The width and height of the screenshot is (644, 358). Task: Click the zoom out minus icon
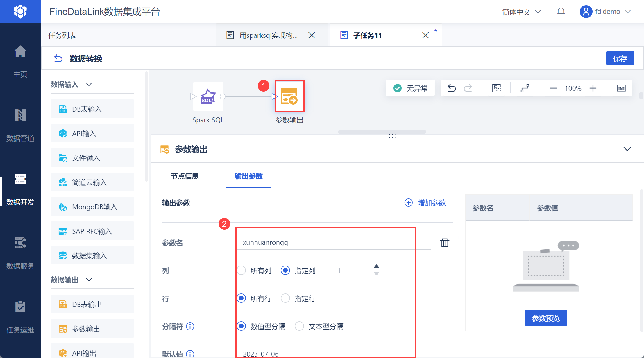pos(553,88)
